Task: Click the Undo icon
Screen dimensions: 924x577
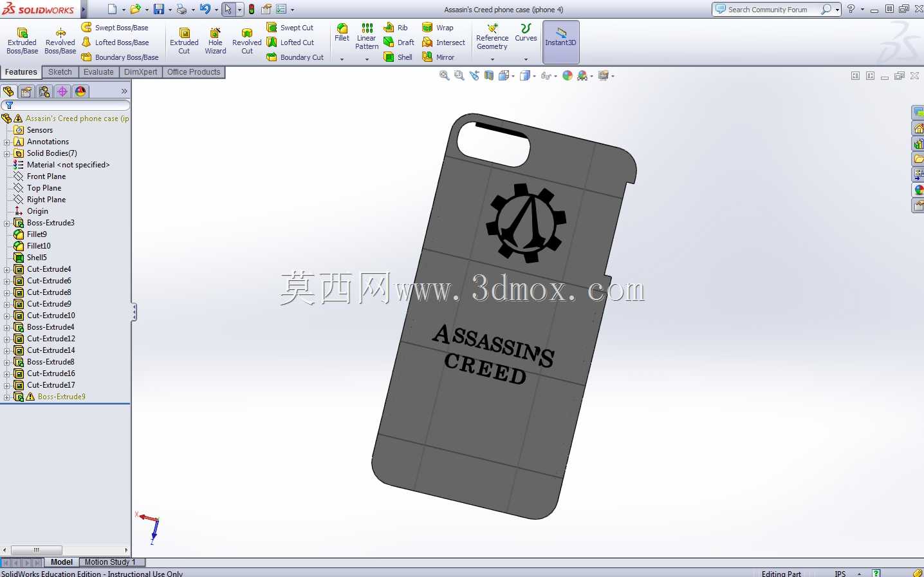Action: coord(205,9)
